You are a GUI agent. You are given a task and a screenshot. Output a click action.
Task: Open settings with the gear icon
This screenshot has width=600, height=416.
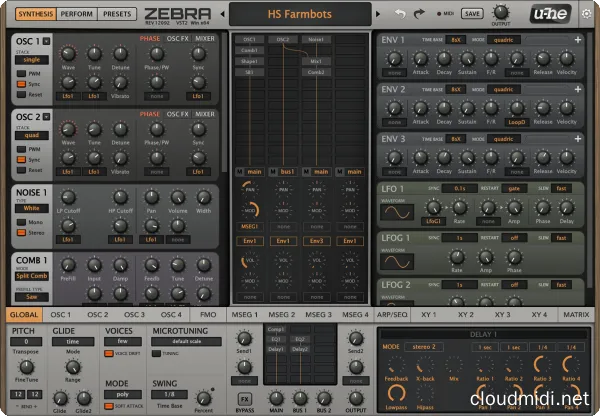pos(586,15)
